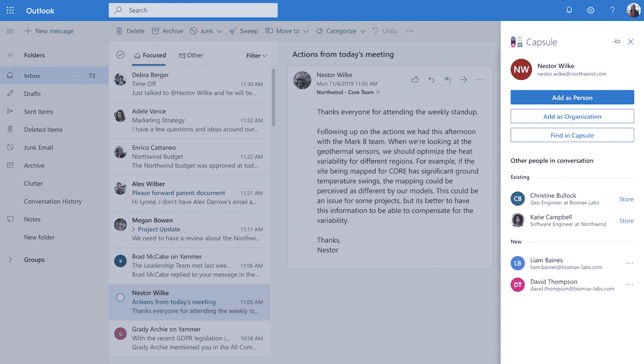Click the NW avatar of Nestor Wilke
This screenshot has height=364, width=644.
[x=521, y=69]
